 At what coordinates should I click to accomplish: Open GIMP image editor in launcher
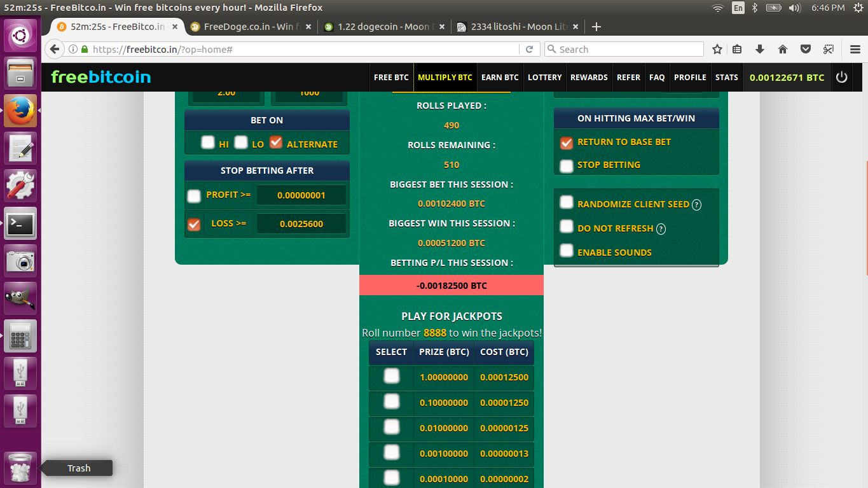(x=21, y=298)
